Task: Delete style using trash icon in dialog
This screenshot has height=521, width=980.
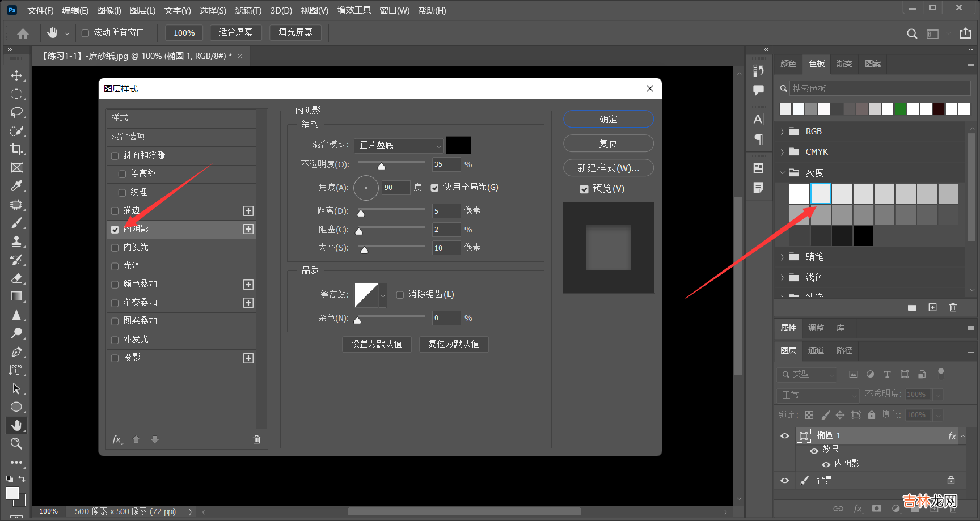Action: [x=256, y=439]
